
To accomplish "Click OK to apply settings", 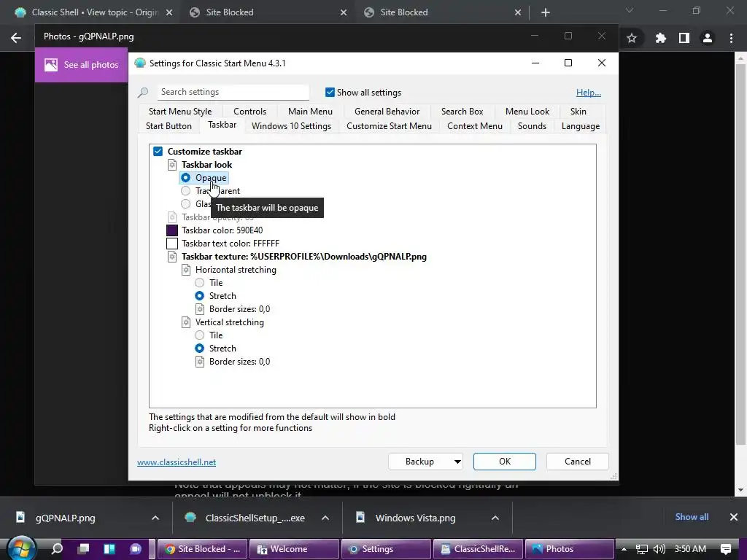I will [505, 462].
